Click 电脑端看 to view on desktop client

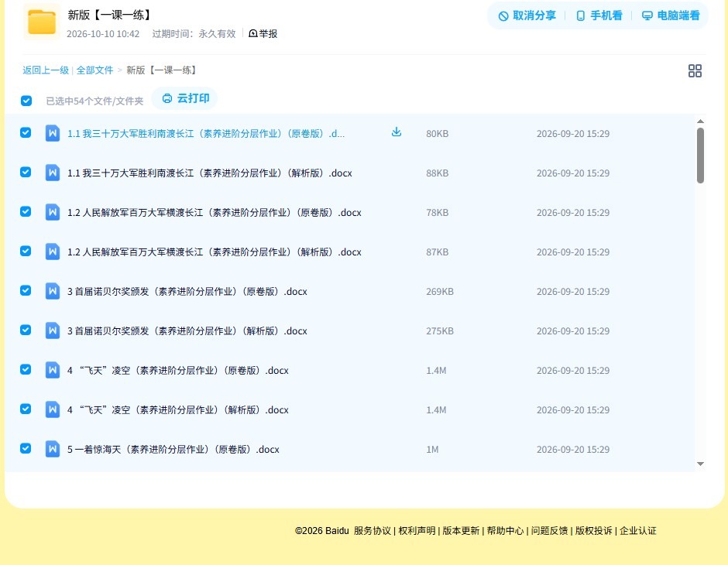[671, 15]
